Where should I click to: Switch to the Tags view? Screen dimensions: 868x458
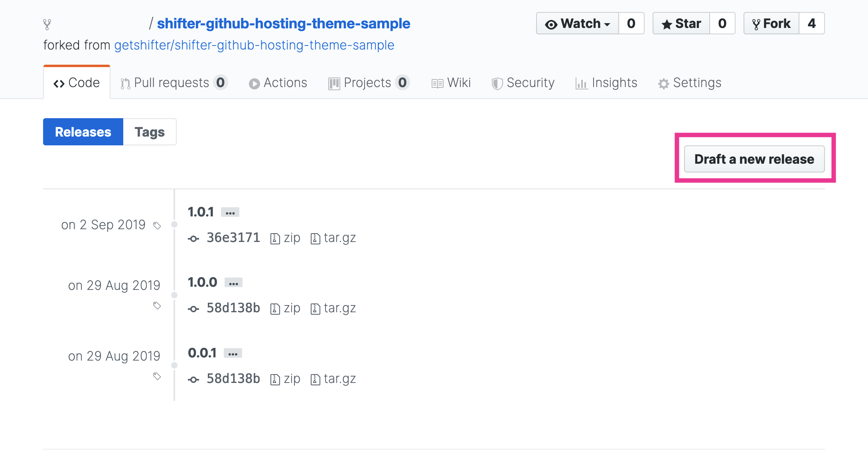tap(150, 132)
